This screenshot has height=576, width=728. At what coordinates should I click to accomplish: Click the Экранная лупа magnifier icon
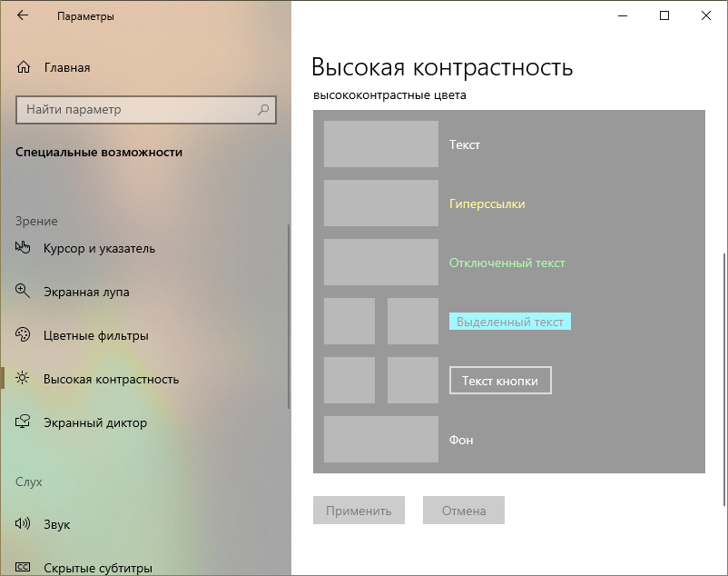click(x=24, y=292)
